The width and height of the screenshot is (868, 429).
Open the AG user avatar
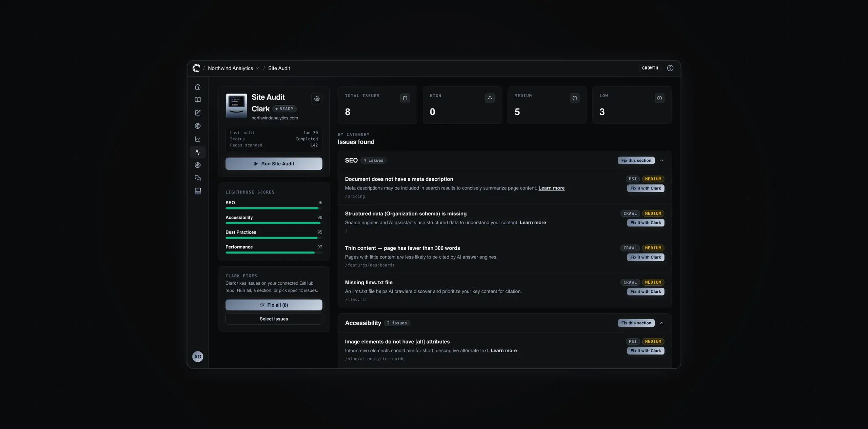click(198, 356)
